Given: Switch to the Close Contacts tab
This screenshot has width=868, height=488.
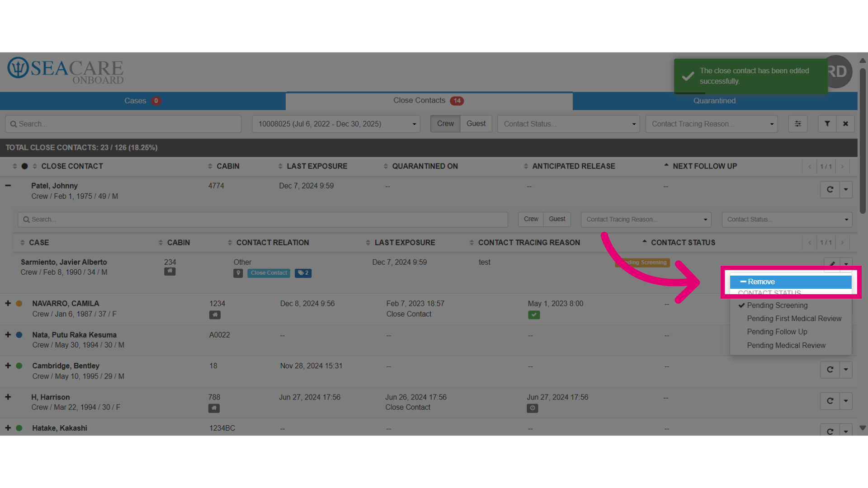Looking at the screenshot, I should tap(429, 101).
